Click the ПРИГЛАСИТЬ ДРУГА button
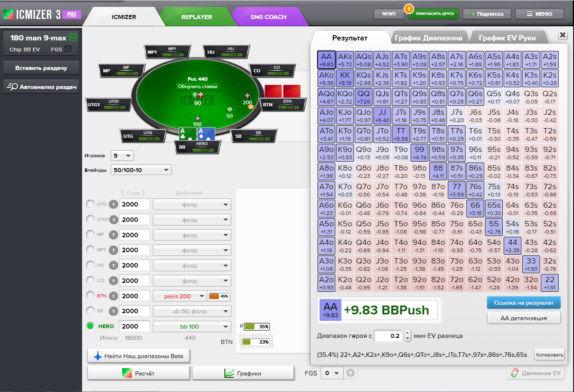This screenshot has width=574, height=392. point(435,14)
